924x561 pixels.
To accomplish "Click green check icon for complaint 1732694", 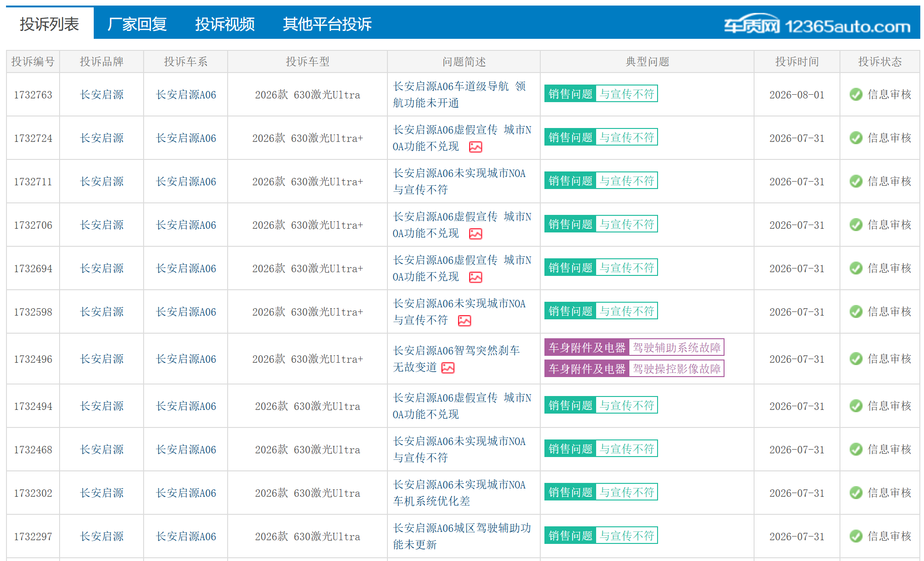I will [856, 268].
